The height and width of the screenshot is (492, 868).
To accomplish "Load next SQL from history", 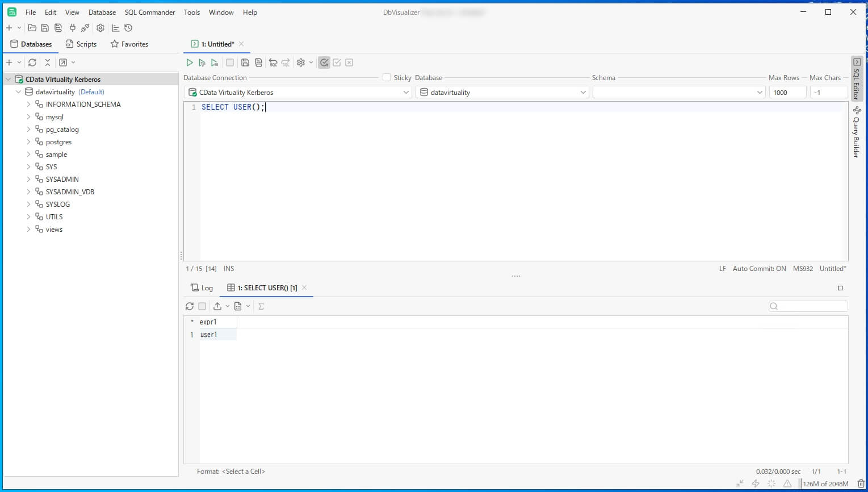I will click(x=286, y=62).
